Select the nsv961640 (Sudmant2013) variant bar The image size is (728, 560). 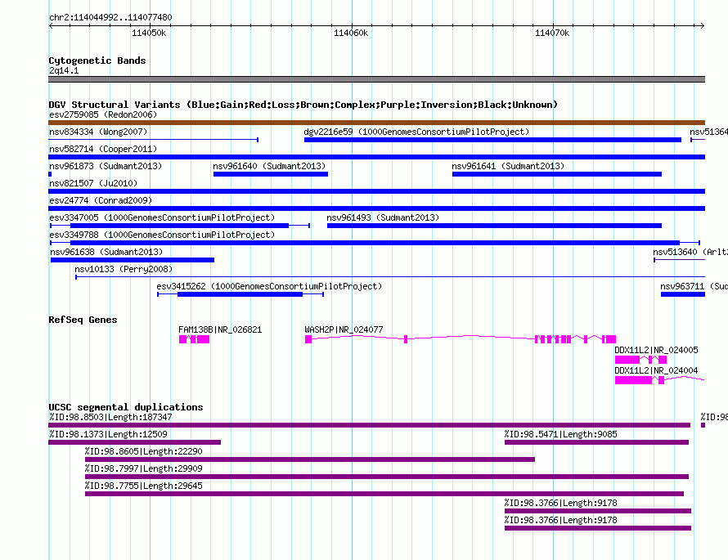271,174
